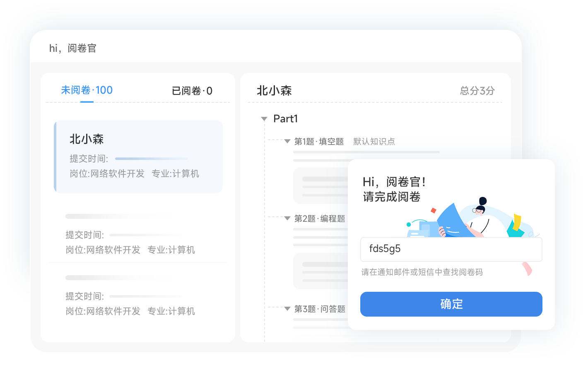Select the highlighted 北小森 candidate card
The image size is (588, 373).
click(x=138, y=157)
